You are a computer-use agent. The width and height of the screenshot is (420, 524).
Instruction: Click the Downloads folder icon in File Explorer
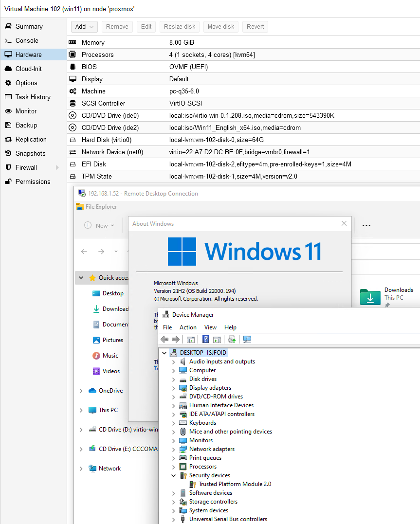(370, 297)
